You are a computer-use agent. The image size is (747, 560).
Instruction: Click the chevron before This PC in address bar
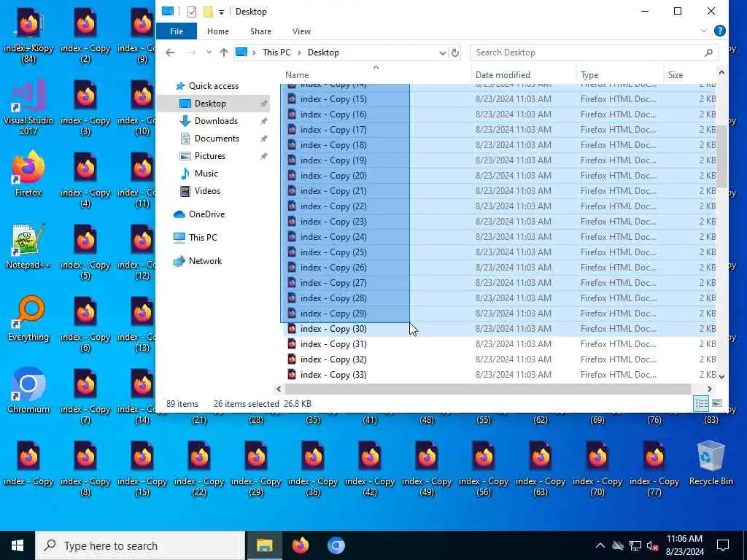pos(255,52)
